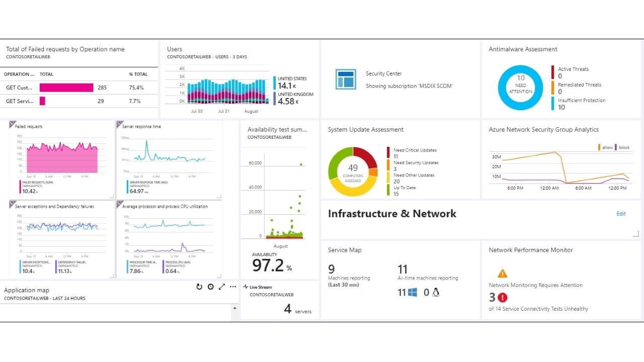
Task: Click 'Showing subscription MSDIX SCOM' text
Action: pos(409,86)
